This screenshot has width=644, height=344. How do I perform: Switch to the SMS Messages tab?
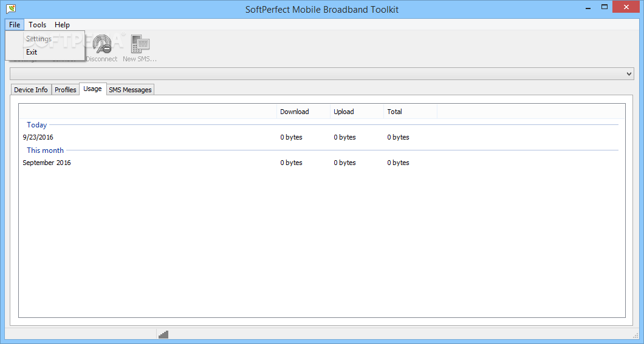pos(130,90)
